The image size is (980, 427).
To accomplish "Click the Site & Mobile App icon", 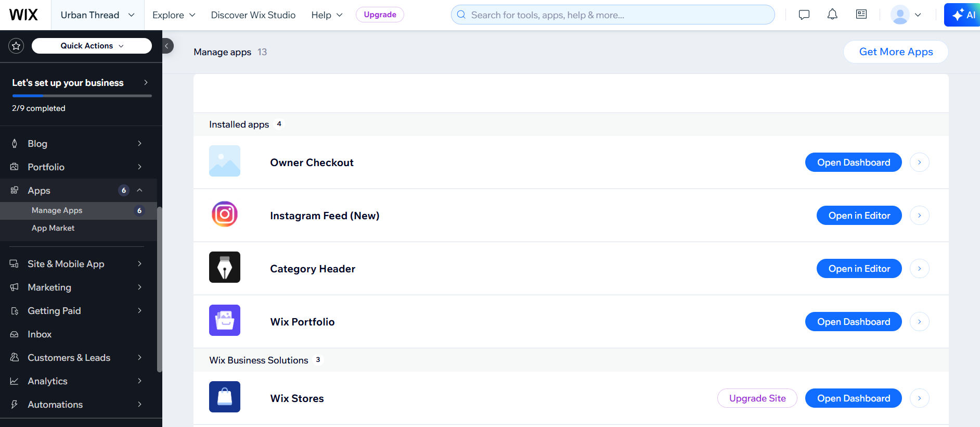I will click(15, 264).
